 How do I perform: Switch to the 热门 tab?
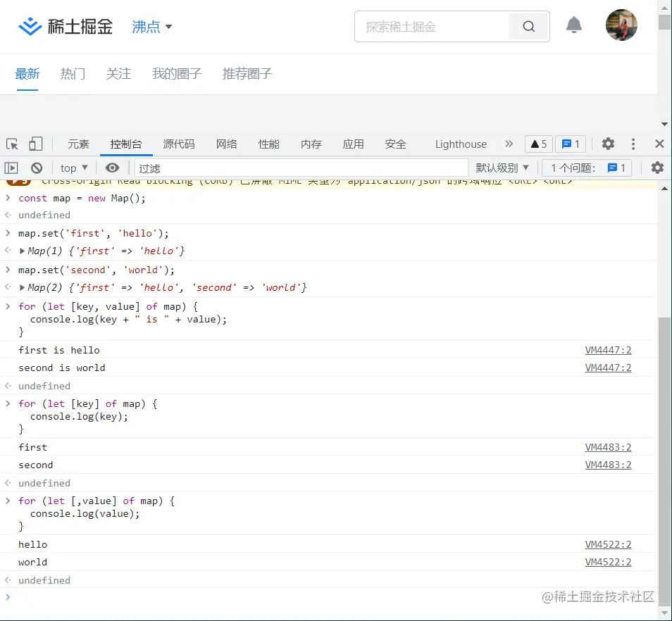click(73, 74)
